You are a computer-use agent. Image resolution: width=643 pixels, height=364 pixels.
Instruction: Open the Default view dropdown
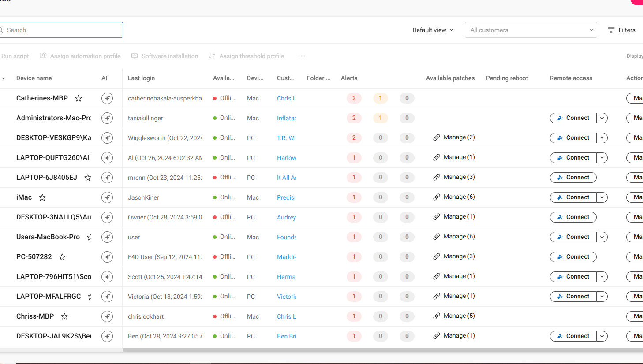pyautogui.click(x=433, y=30)
